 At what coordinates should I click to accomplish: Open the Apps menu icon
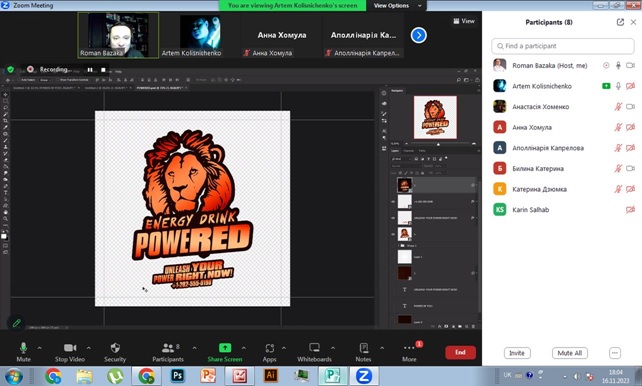point(269,348)
